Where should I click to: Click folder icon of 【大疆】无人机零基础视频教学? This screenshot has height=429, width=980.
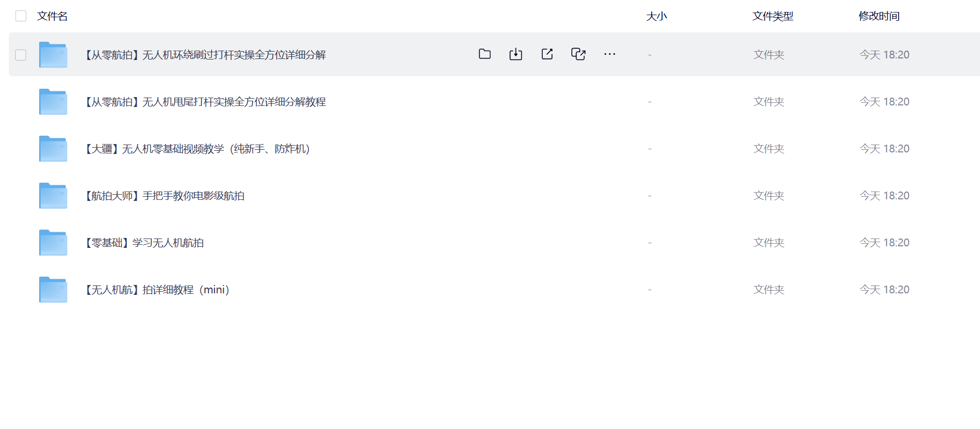click(53, 149)
